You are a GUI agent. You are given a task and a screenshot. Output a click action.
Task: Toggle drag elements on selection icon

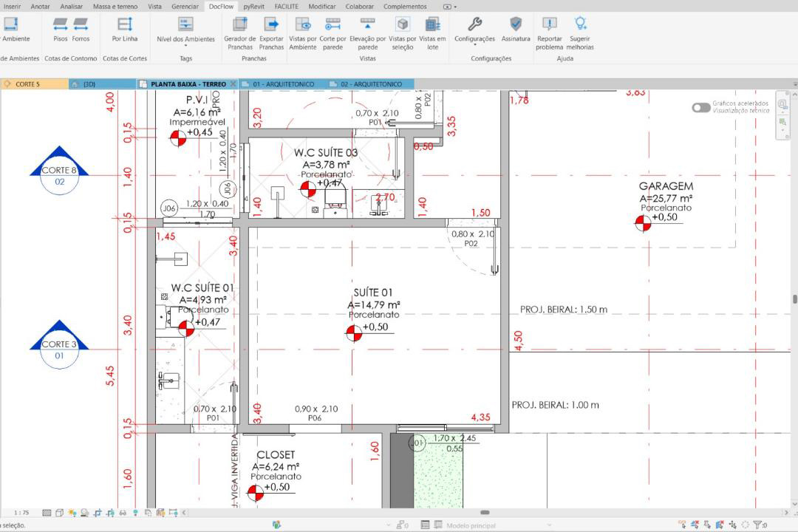pyautogui.click(x=733, y=525)
